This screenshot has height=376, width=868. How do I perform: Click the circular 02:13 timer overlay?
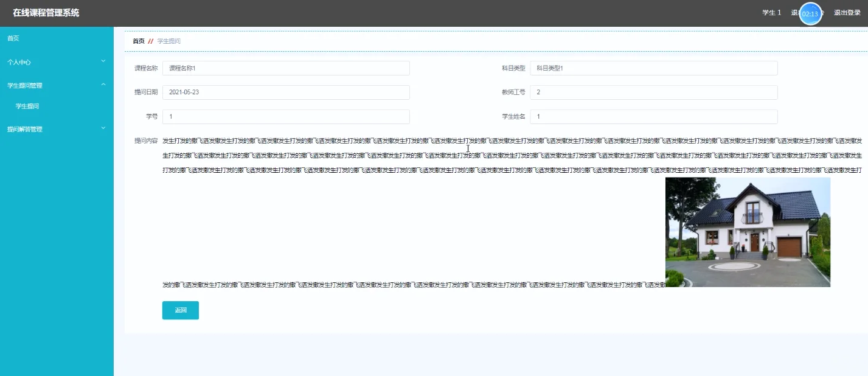click(x=809, y=13)
